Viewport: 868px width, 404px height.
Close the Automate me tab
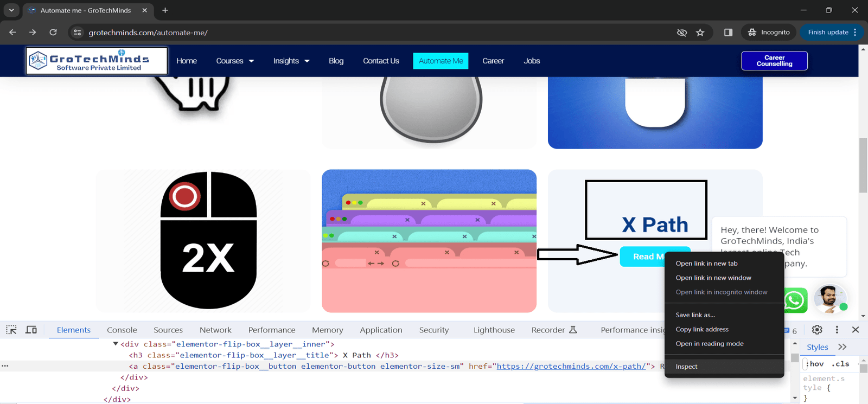[144, 10]
